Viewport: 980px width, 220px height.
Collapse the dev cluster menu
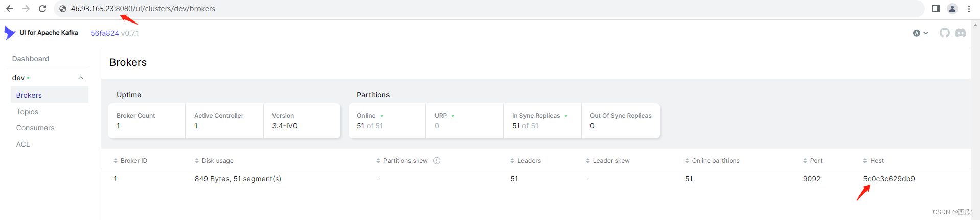pyautogui.click(x=81, y=78)
